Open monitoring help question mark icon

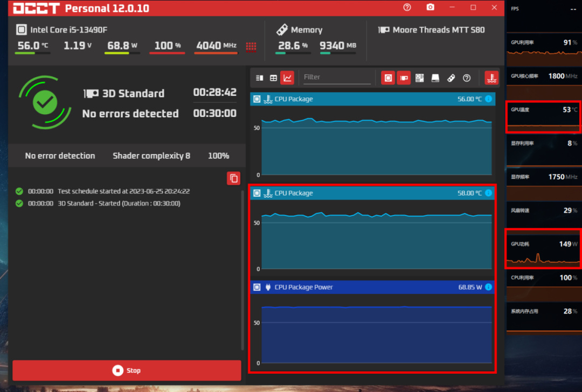(x=467, y=78)
